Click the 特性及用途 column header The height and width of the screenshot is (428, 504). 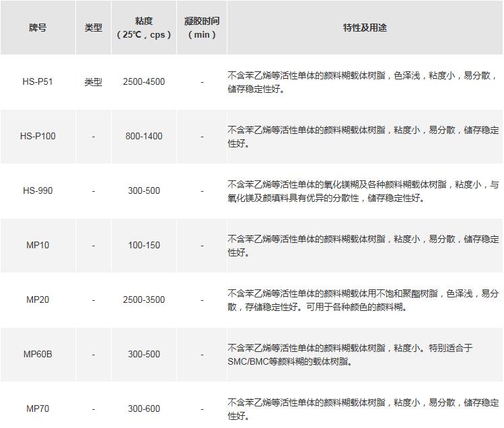365,28
